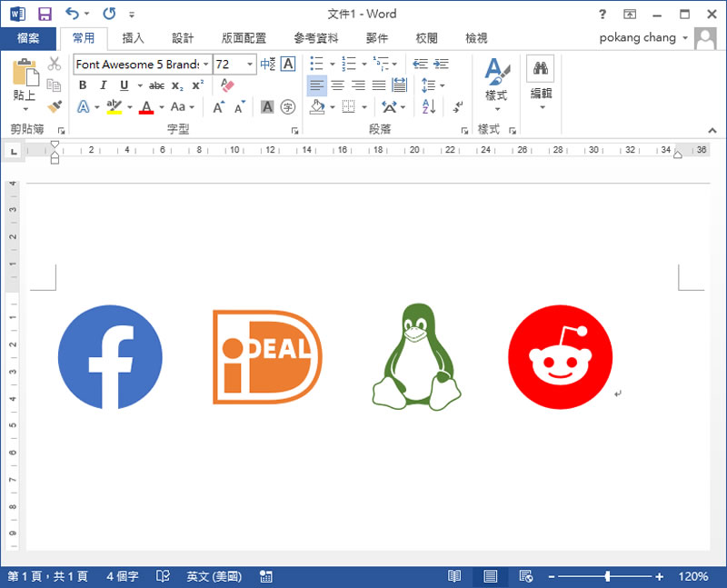This screenshot has height=588, width=727.
Task: Open underline style dropdown arrow
Action: coord(140,85)
